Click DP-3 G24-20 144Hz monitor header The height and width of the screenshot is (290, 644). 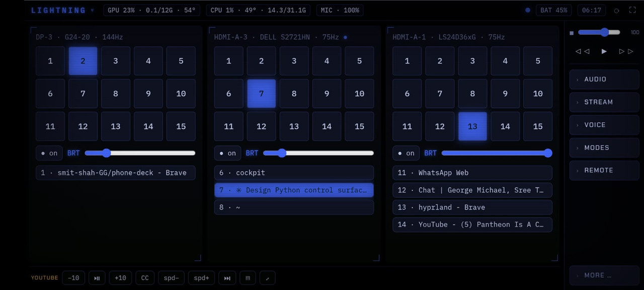79,37
